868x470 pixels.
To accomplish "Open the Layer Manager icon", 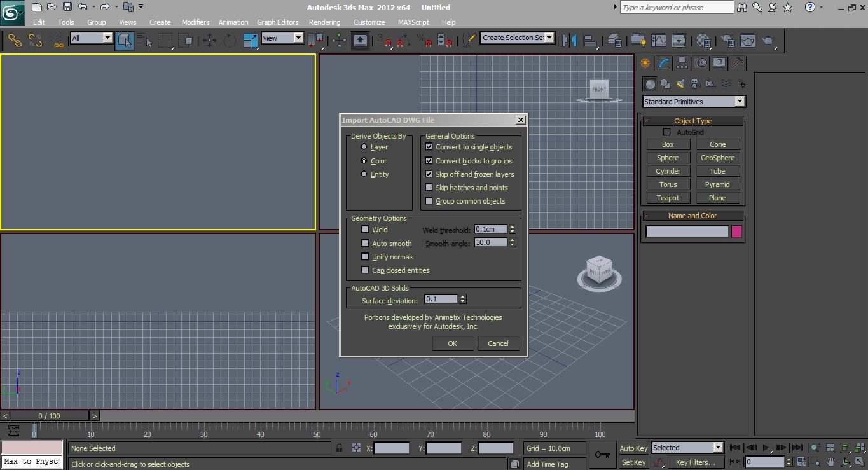I will (615, 41).
